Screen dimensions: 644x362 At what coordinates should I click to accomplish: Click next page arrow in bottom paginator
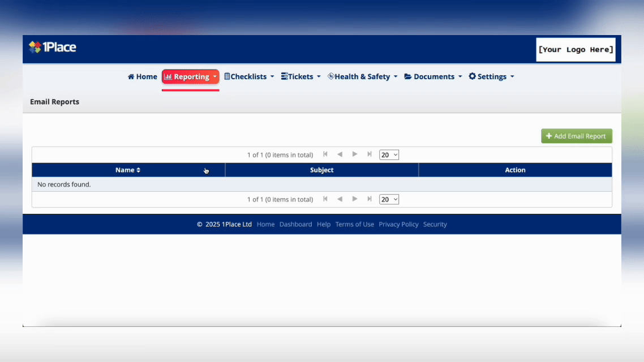[355, 199]
